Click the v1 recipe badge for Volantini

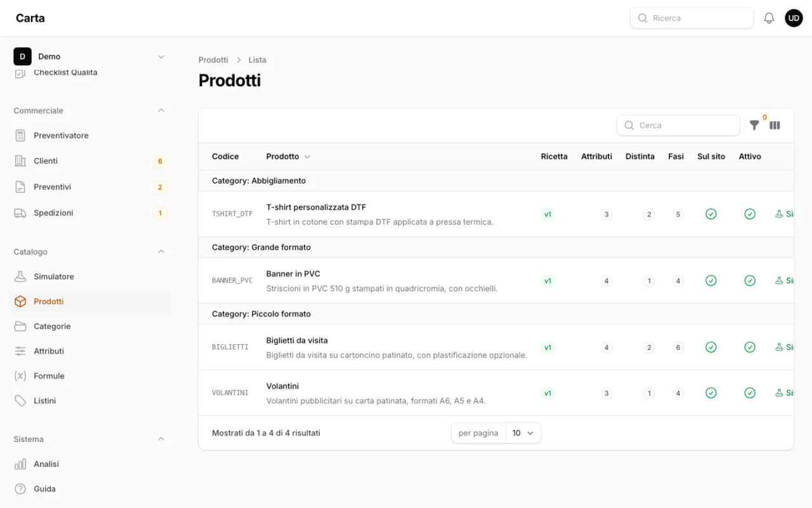547,393
